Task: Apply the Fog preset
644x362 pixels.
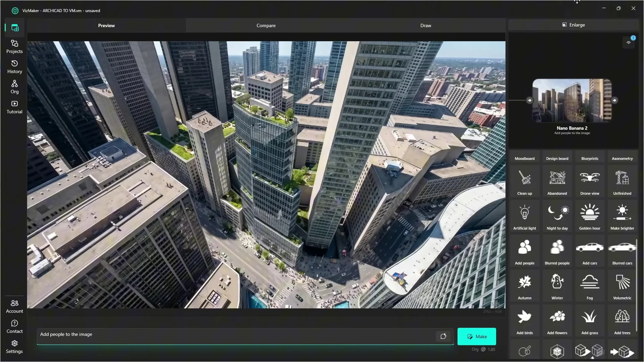Action: (590, 286)
